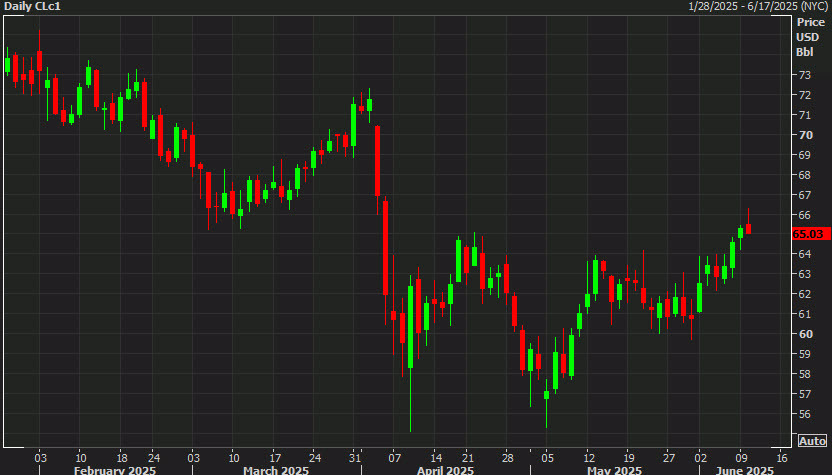Click the 17 date tick in March
The height and width of the screenshot is (475, 832).
[x=275, y=458]
